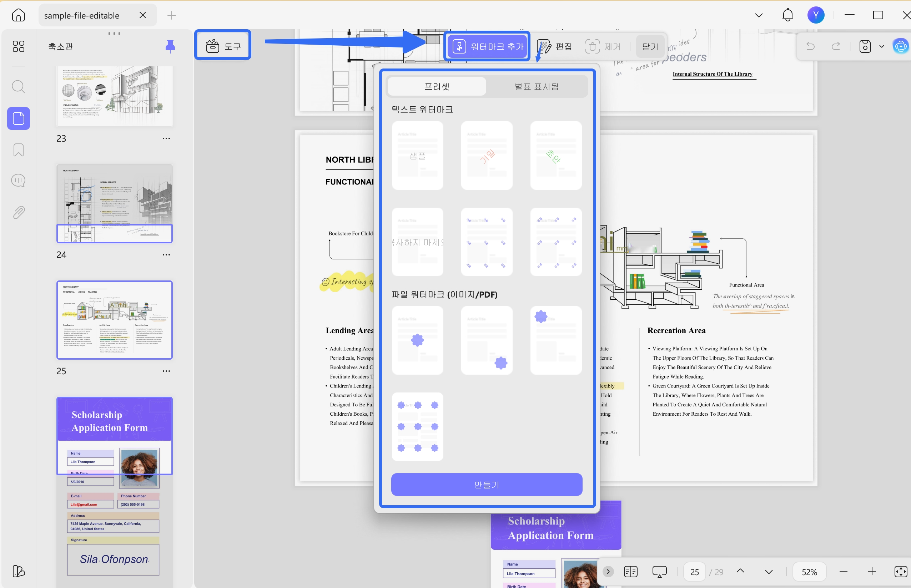Expand the save options dropdown arrow
911x588 pixels.
click(882, 47)
